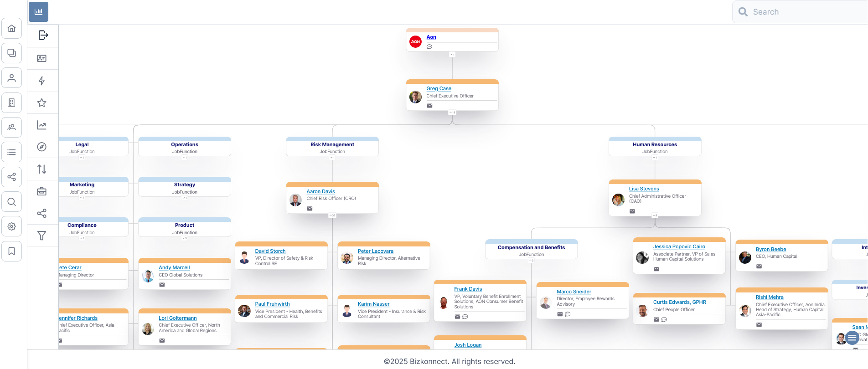Open Josh Logan profile link

(468, 345)
